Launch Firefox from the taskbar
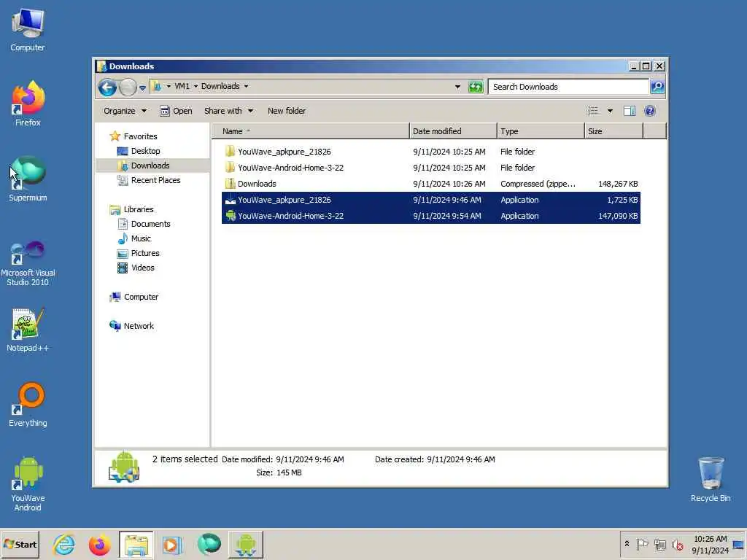This screenshot has height=560, width=747. (99, 544)
